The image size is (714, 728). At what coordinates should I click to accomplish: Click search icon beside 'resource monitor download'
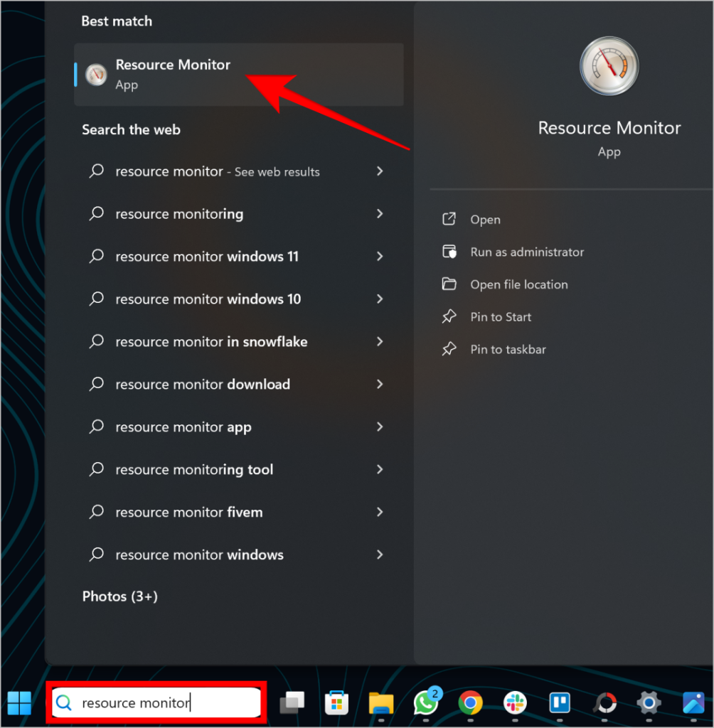[x=96, y=385]
